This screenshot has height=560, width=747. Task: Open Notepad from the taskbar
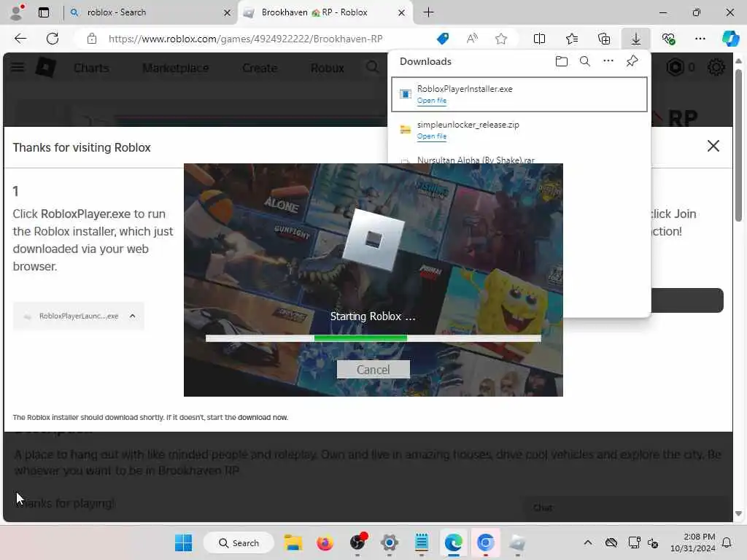pyautogui.click(x=421, y=542)
